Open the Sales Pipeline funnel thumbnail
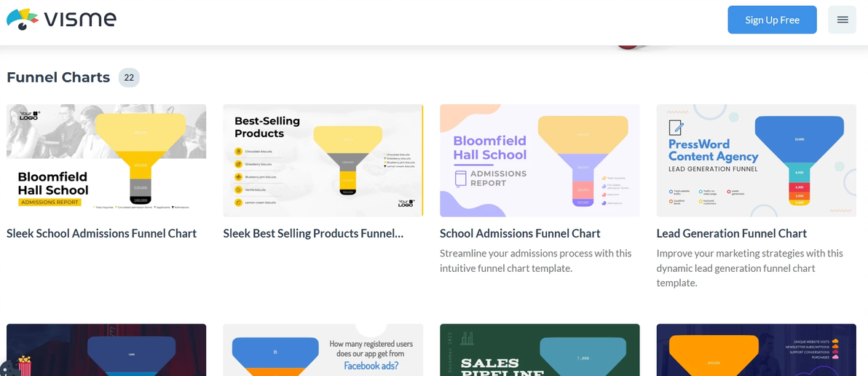 540,350
